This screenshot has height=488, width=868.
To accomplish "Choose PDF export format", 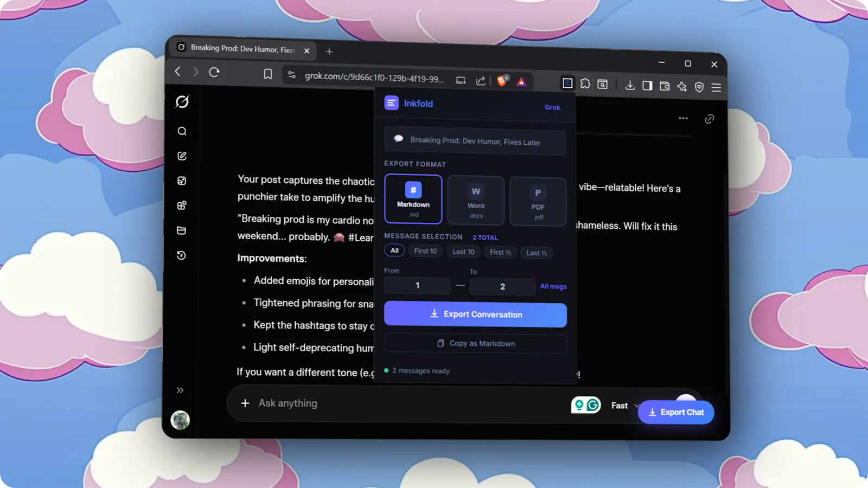I will tap(538, 202).
